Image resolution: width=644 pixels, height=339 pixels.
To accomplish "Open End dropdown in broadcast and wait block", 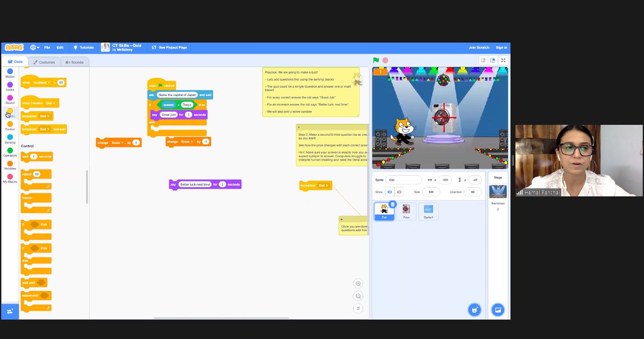I will click(45, 129).
